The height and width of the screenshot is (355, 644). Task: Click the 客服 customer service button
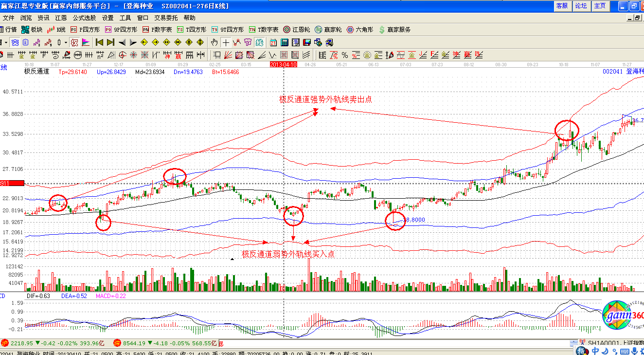click(x=562, y=6)
